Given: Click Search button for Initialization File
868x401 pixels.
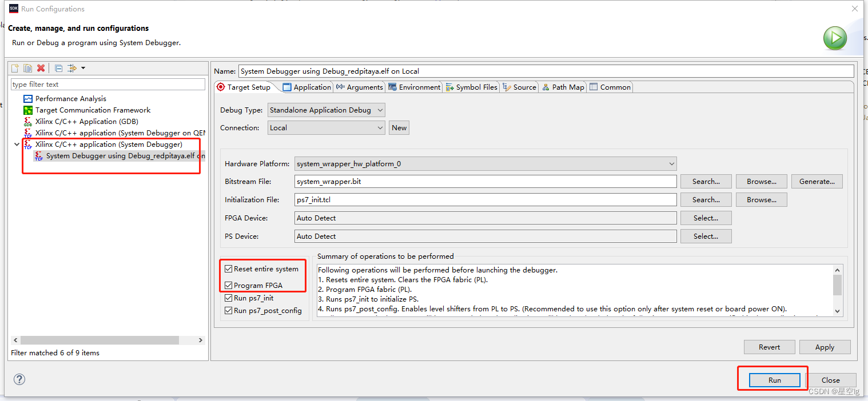Looking at the screenshot, I should pyautogui.click(x=706, y=199).
